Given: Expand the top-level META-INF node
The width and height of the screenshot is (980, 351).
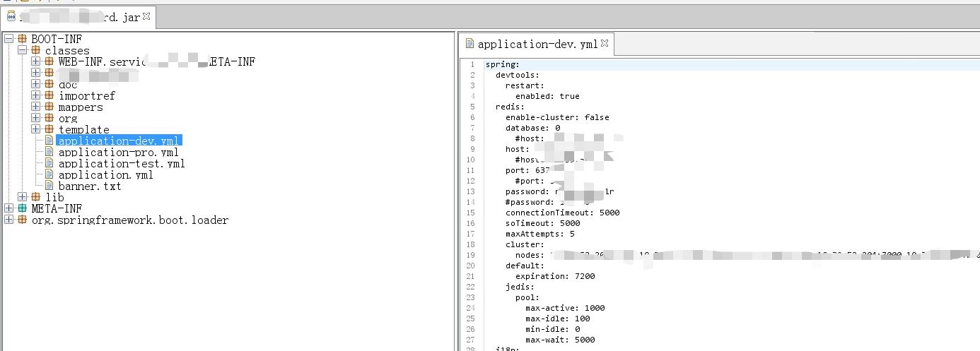Looking at the screenshot, I should point(9,208).
